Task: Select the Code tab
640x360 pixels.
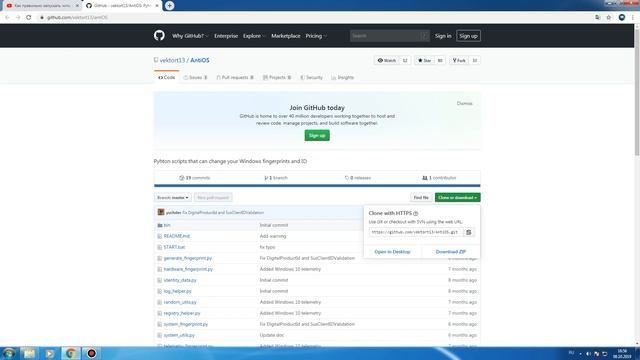Action: click(167, 78)
